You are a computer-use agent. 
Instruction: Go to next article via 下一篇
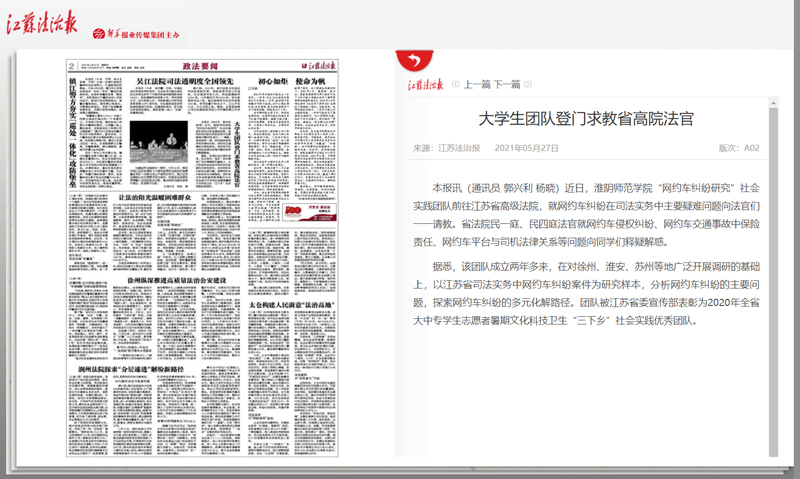click(508, 85)
